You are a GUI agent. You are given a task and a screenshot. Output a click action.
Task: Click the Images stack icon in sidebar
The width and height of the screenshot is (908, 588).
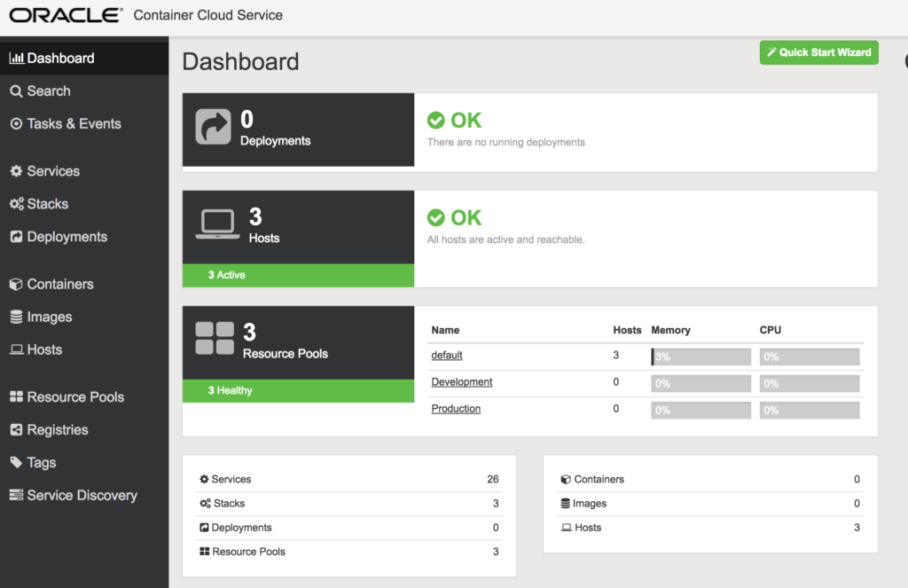[x=16, y=317]
